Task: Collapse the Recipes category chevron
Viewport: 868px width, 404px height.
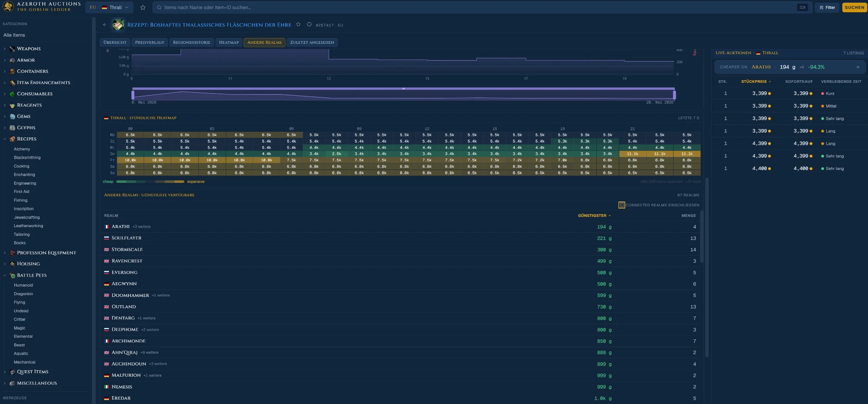Action: point(5,139)
